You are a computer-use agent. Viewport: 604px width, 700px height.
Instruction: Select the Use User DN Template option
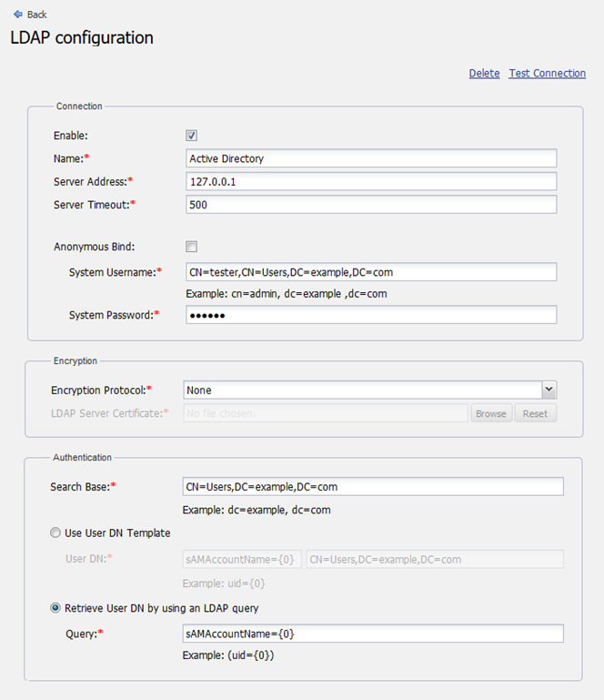pyautogui.click(x=56, y=533)
